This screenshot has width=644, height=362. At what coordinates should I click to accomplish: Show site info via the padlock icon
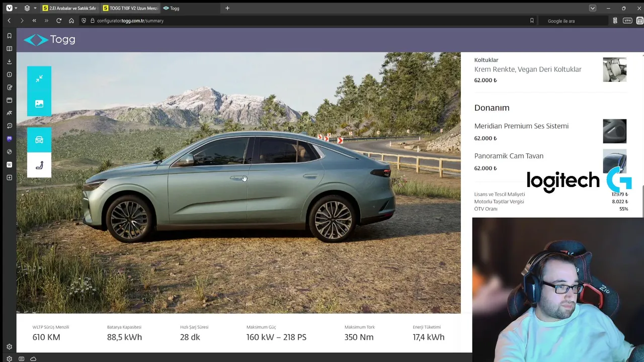pos(93,21)
